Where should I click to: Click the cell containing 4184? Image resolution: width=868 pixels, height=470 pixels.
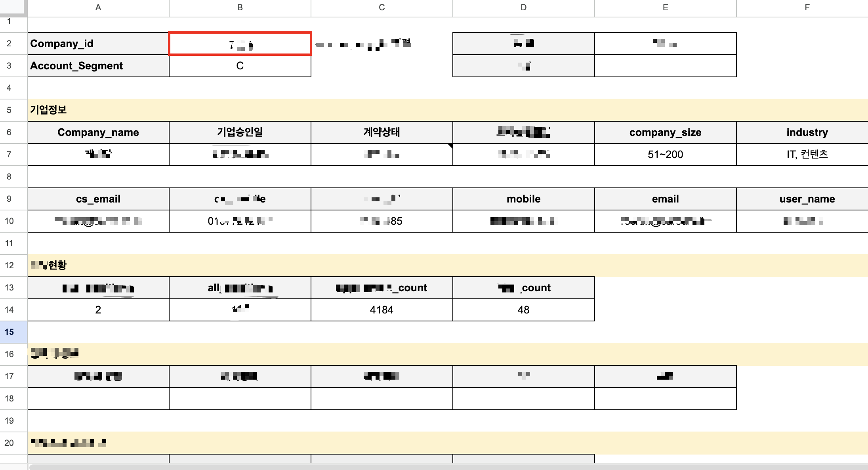coord(382,310)
